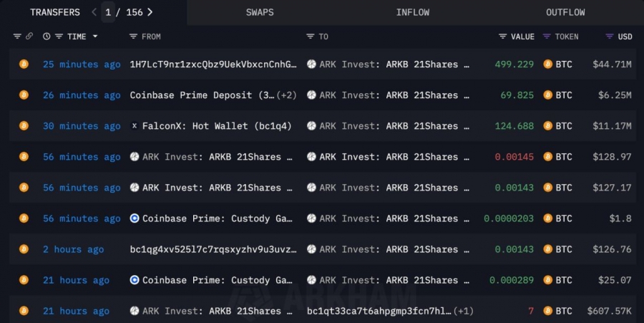Viewport: 644px width, 323px height.
Task: Open the VALUE column filter
Action: point(503,37)
